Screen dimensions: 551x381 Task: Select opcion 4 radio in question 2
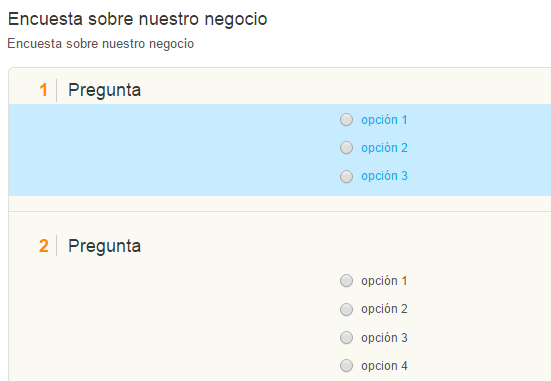[346, 366]
